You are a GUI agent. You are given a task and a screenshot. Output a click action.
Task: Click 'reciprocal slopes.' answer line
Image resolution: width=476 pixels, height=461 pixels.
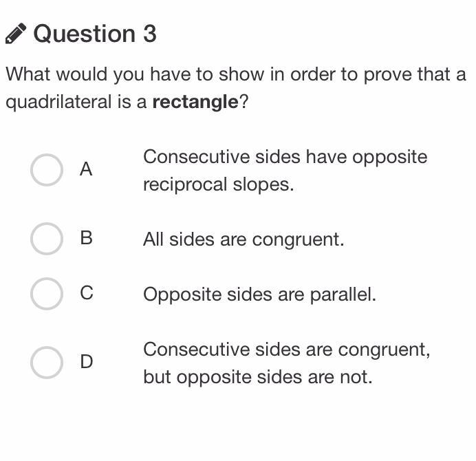[218, 184]
